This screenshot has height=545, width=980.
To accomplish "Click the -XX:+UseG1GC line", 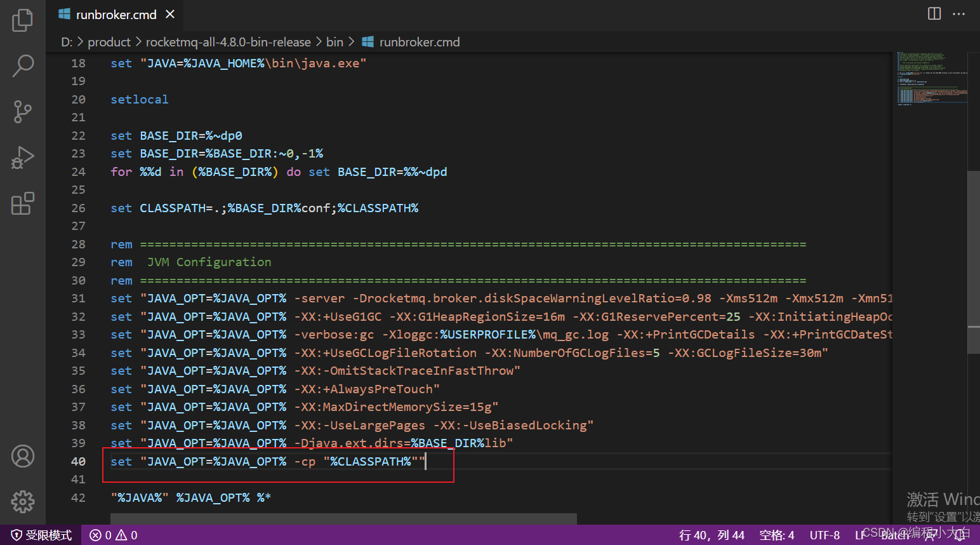I will click(x=501, y=316).
